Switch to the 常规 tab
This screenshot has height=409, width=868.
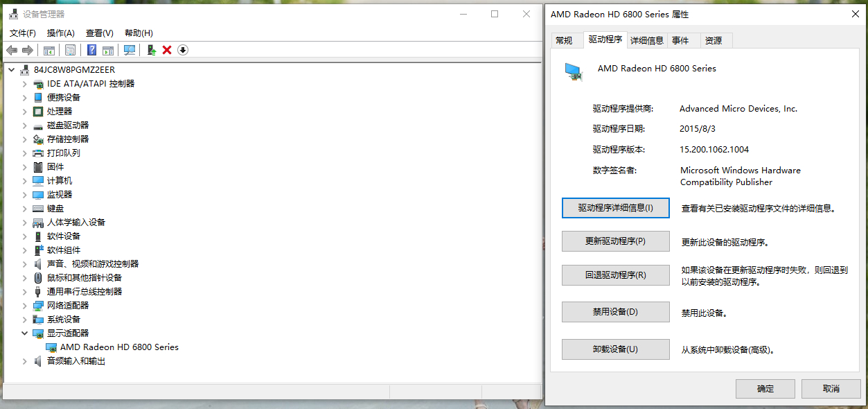[x=564, y=41]
